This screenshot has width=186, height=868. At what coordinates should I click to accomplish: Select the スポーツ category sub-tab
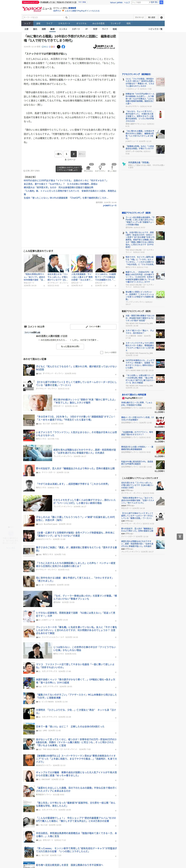click(x=76, y=29)
